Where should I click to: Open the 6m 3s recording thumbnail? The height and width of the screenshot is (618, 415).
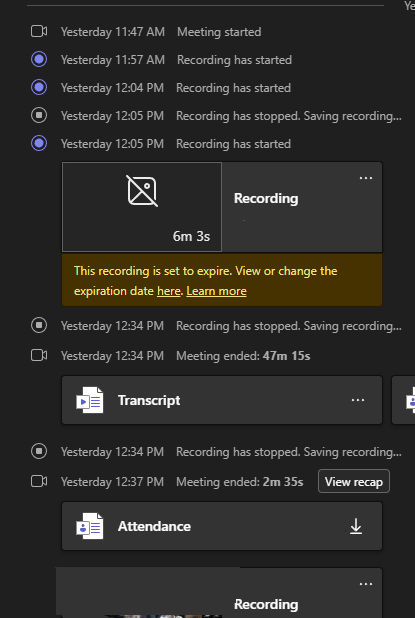[142, 207]
